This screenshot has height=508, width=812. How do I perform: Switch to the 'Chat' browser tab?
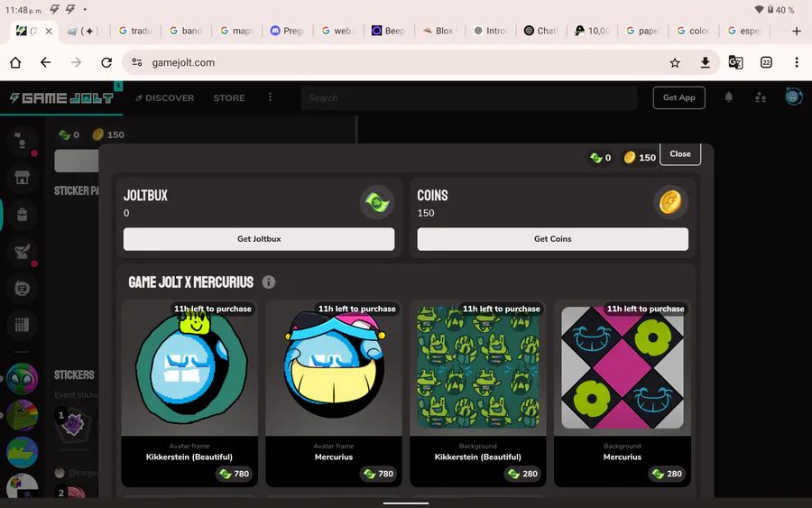pos(541,31)
